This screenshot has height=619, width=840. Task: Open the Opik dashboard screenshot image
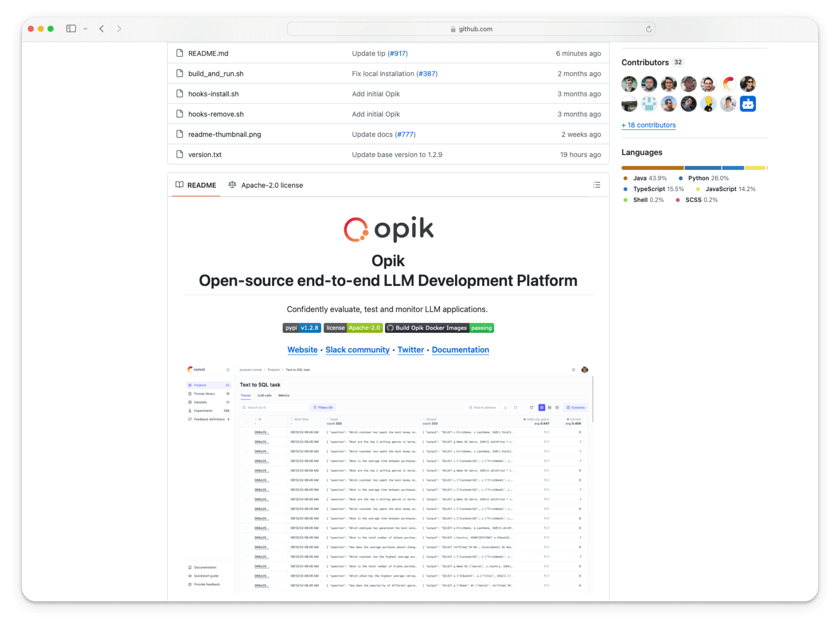pos(388,478)
